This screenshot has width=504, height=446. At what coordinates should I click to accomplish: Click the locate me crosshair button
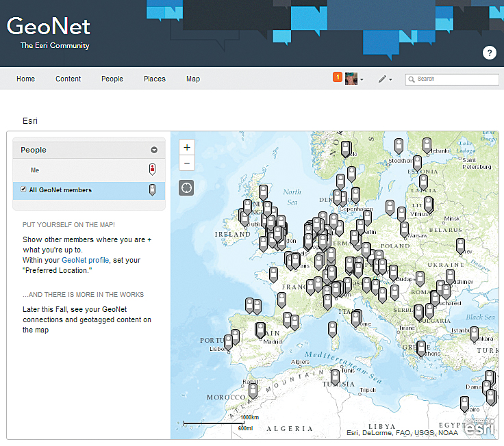click(186, 187)
